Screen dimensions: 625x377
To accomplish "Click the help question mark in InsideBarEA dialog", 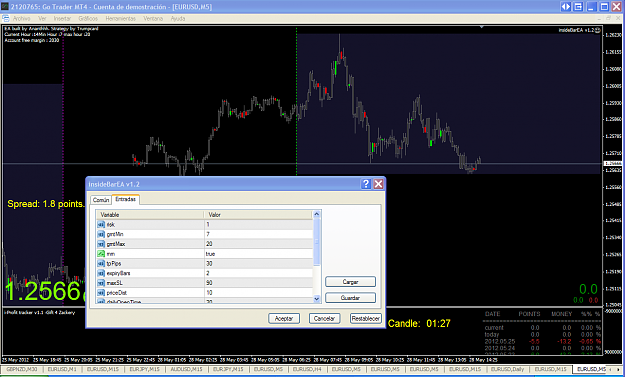I will [x=366, y=184].
